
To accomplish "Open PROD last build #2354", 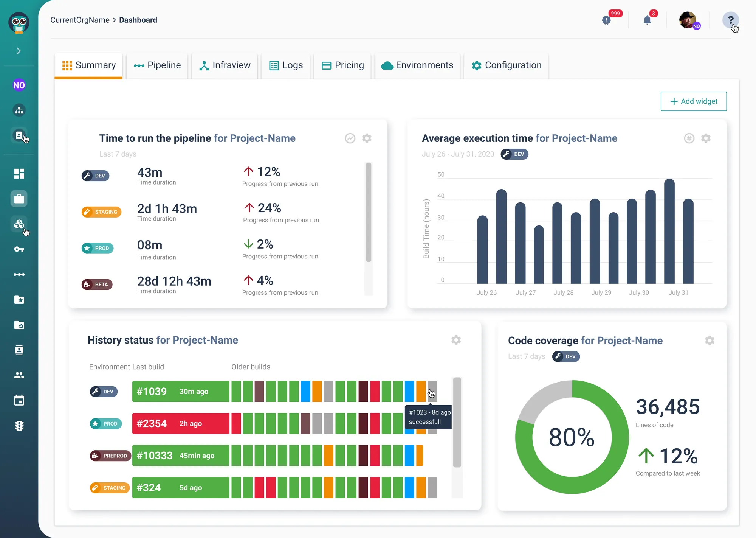I will click(181, 424).
